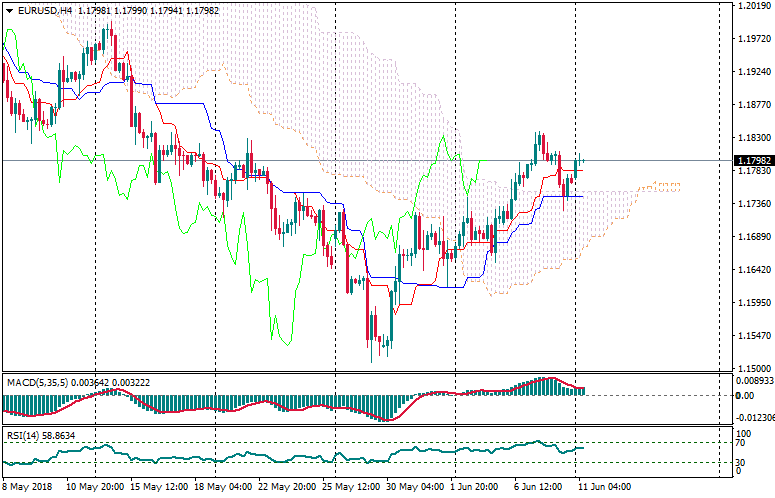The width and height of the screenshot is (775, 498).
Task: Click the 8 May 2018 date label
Action: pos(25,486)
